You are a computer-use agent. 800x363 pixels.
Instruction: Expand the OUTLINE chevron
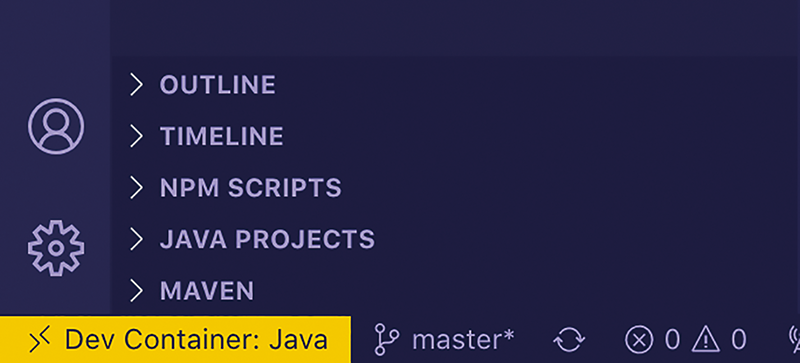(136, 85)
